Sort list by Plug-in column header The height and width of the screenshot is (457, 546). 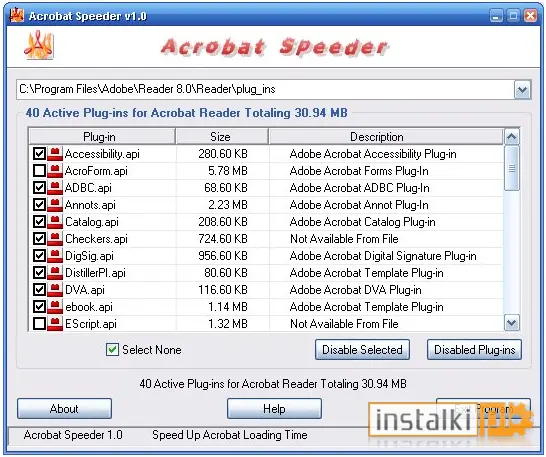[101, 137]
